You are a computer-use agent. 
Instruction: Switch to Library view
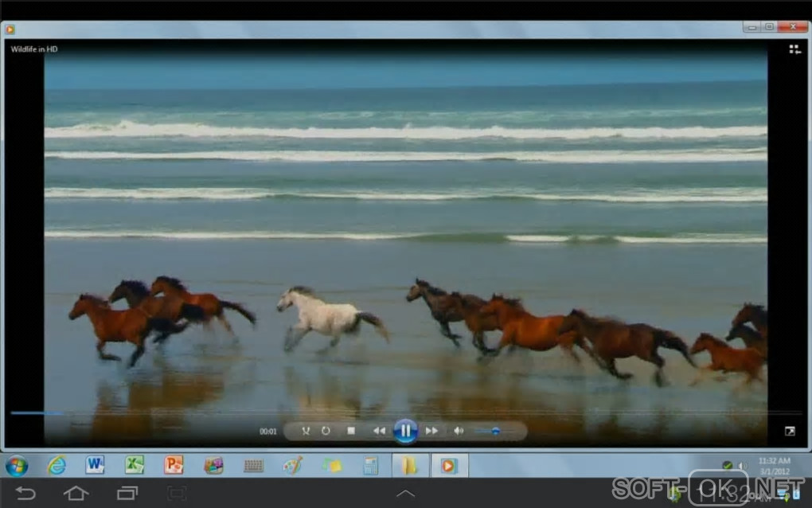click(795, 49)
